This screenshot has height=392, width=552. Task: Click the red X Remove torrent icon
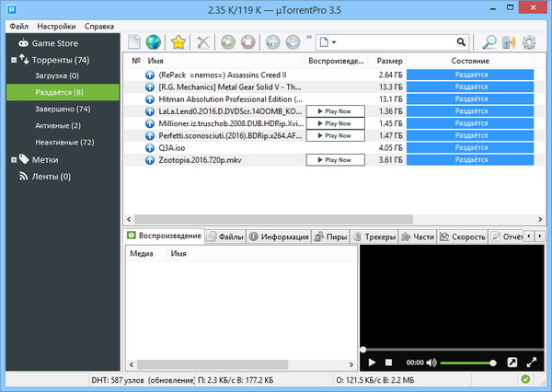203,42
